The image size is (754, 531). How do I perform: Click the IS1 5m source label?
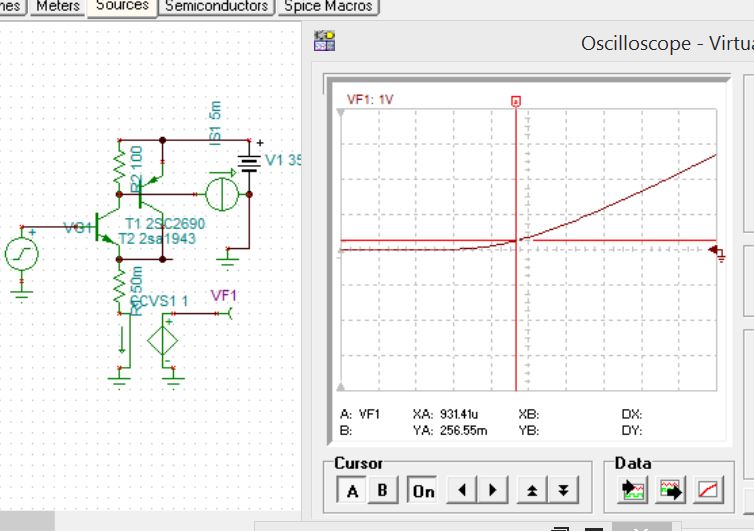coord(215,123)
